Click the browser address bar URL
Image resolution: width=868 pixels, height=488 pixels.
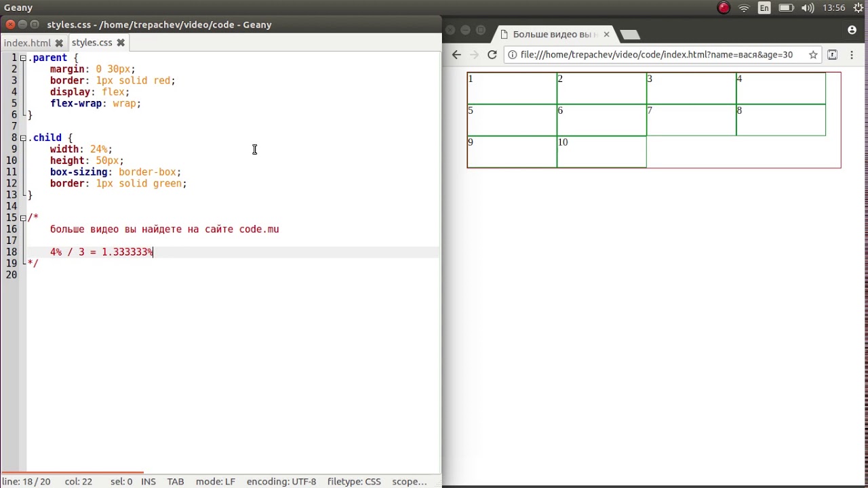point(656,55)
